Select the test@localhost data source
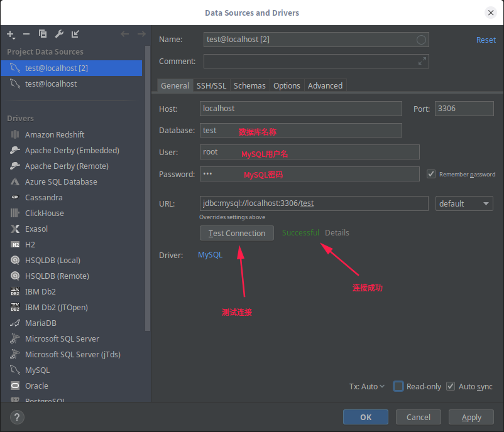 pyautogui.click(x=72, y=84)
